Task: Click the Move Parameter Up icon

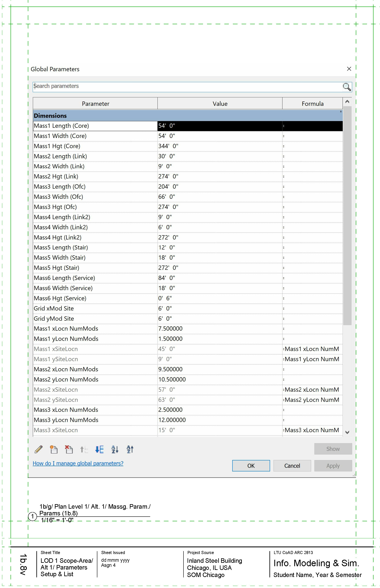Action: click(84, 449)
